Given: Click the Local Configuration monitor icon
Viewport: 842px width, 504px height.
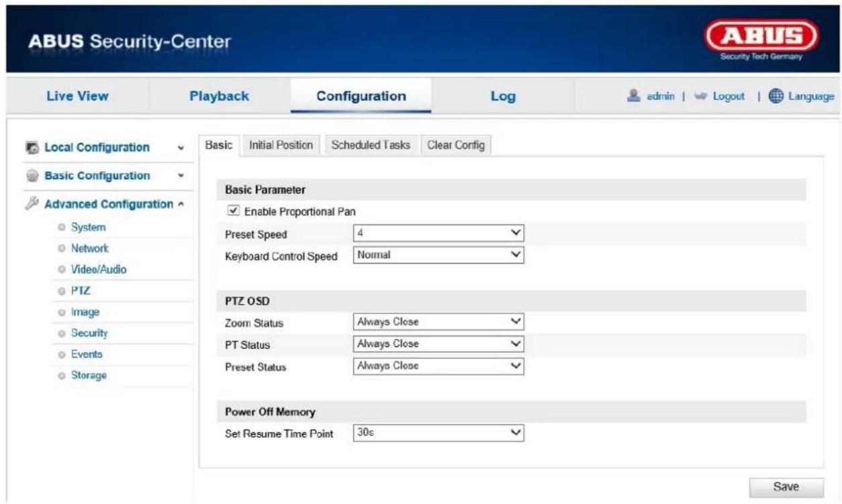Looking at the screenshot, I should (34, 148).
